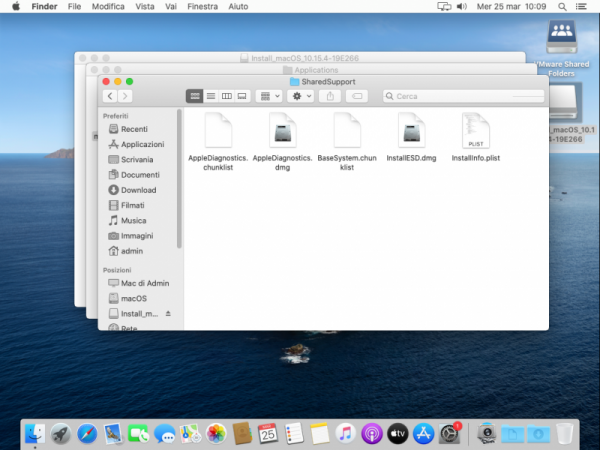Open the Trash in the Dock
The width and height of the screenshot is (600, 450).
coord(564,434)
